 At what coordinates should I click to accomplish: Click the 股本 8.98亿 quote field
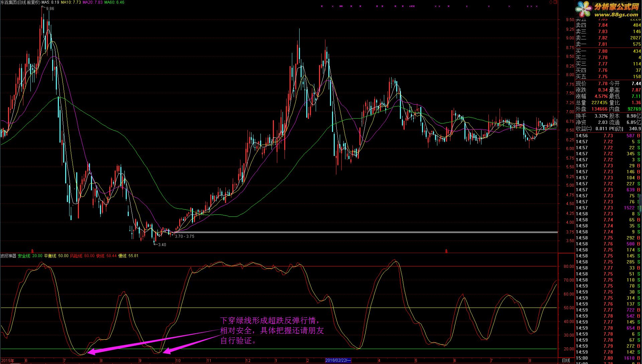[625, 116]
